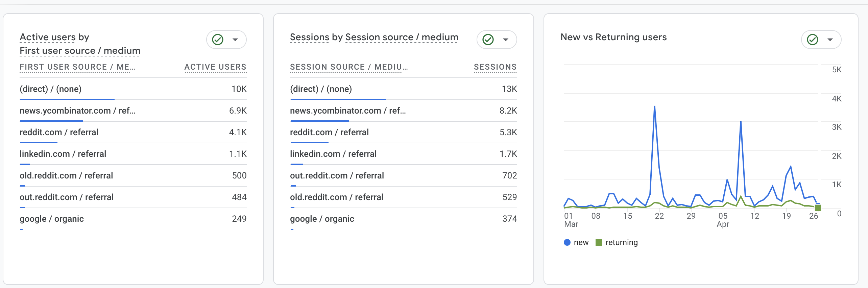Toggle visibility of linkedin.com / referral row
Image resolution: width=868 pixels, height=288 pixels.
(63, 154)
